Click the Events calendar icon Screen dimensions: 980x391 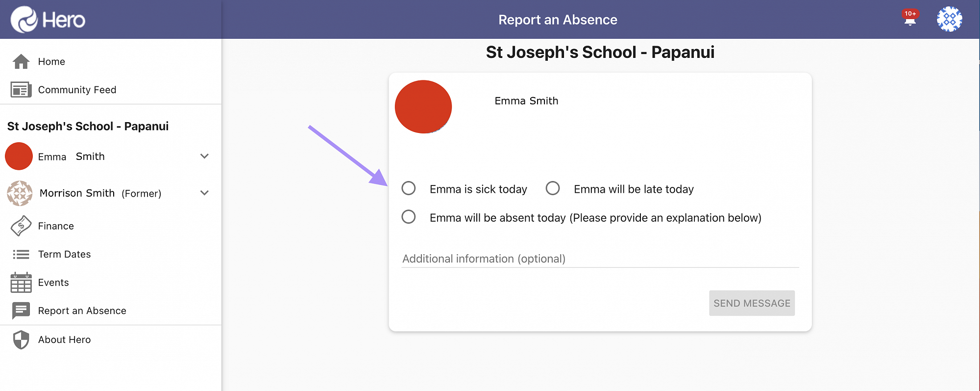click(21, 283)
